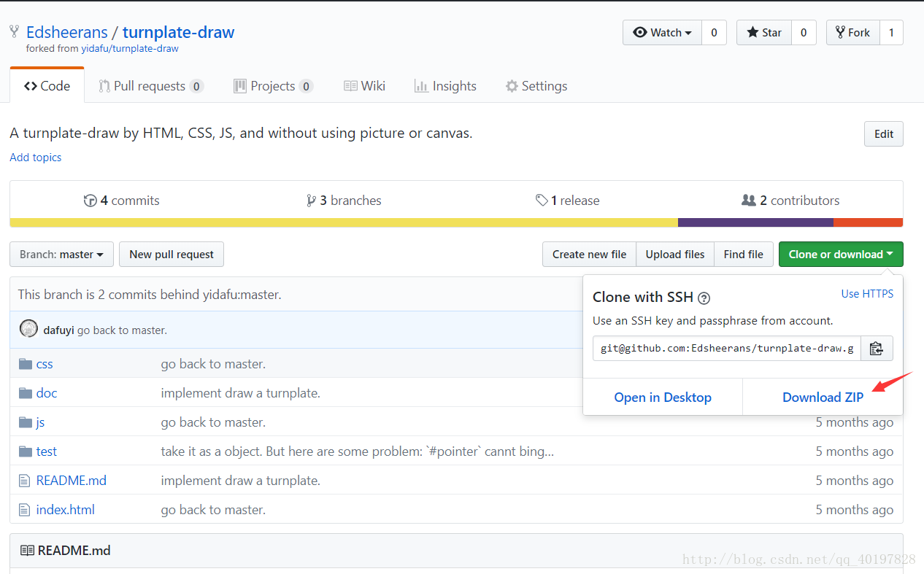Open the Settings tab
The image size is (924, 574).
536,86
